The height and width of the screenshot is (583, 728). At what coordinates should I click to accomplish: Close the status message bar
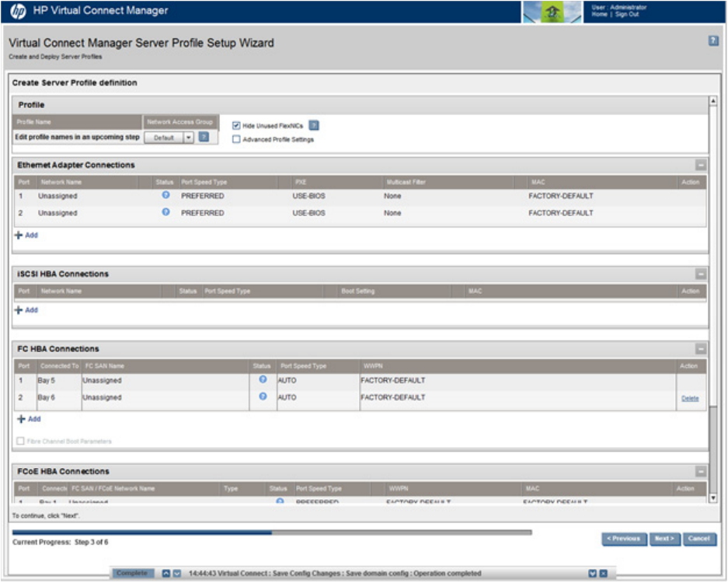pos(603,574)
